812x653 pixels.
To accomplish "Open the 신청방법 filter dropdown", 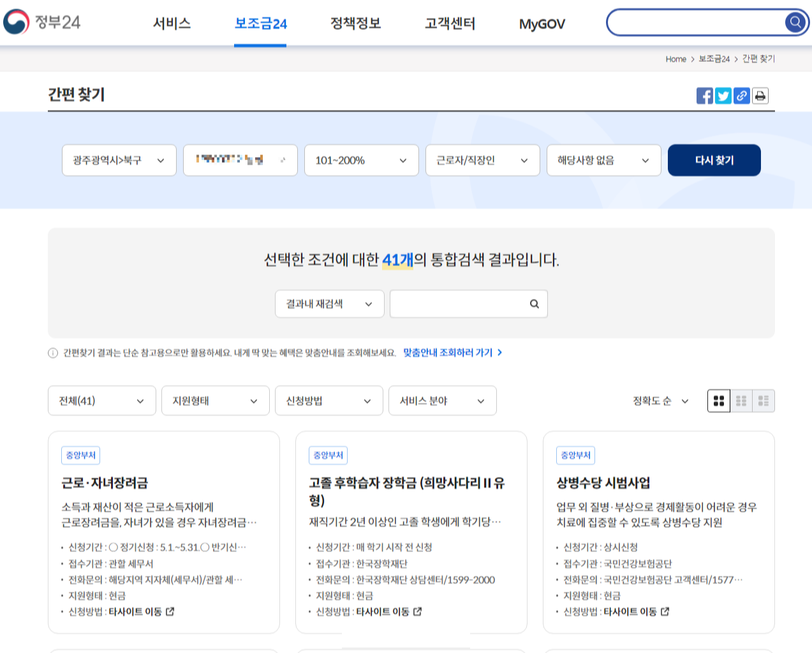I will pos(329,401).
